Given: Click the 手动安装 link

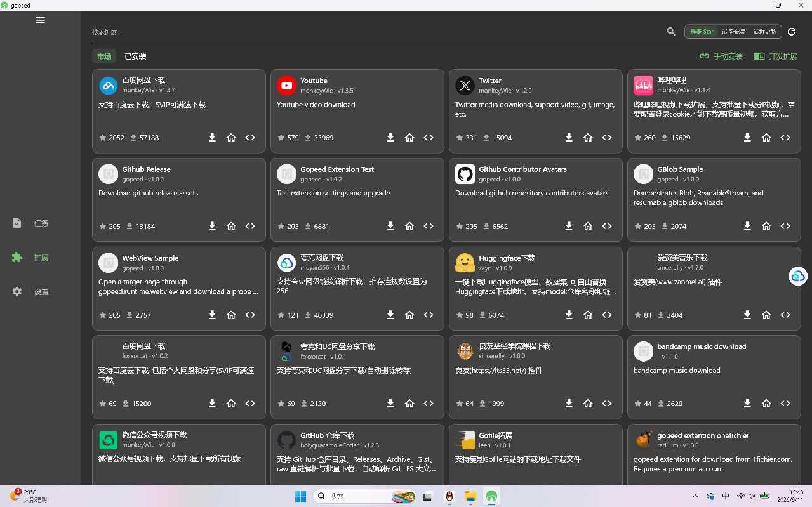Looking at the screenshot, I should pyautogui.click(x=721, y=56).
